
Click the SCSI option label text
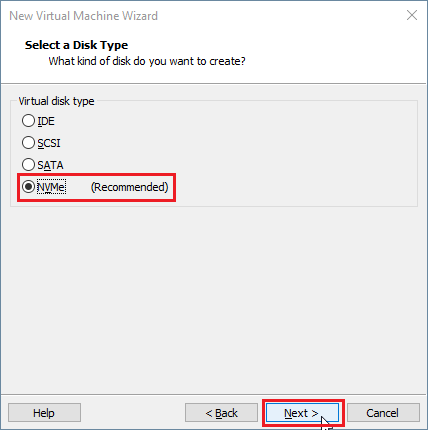point(49,143)
